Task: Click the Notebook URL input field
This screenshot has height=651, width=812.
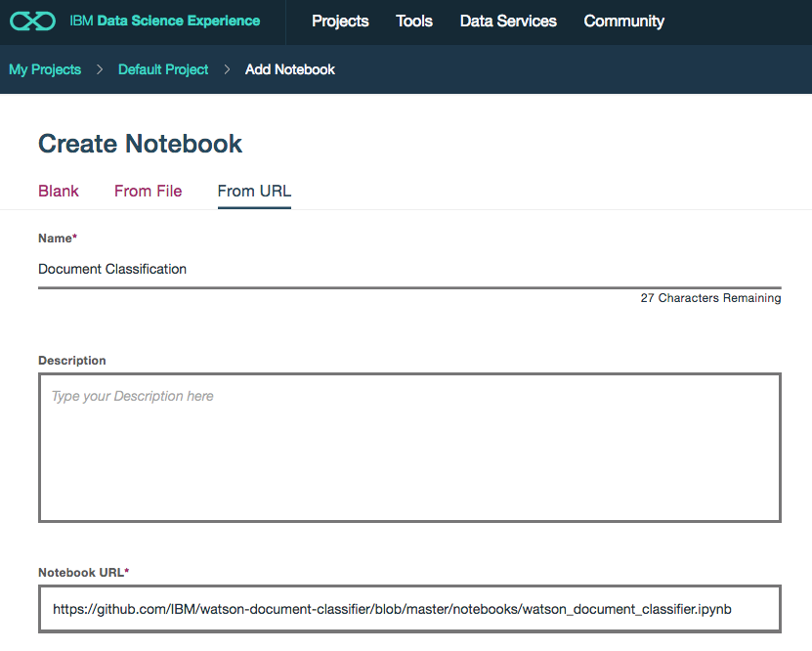Action: coord(409,609)
